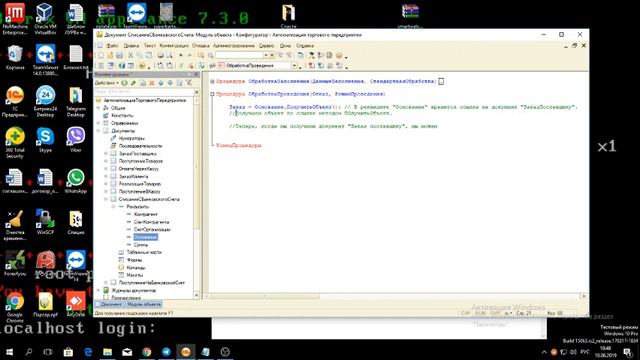This screenshot has width=640, height=360.
Task: Open WhatsApp desktop shortcut
Action: (x=76, y=181)
